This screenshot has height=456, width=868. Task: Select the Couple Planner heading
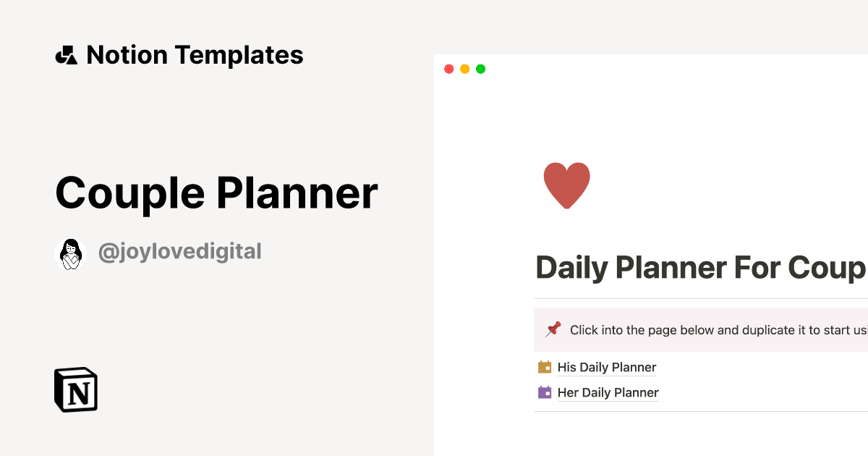click(216, 193)
